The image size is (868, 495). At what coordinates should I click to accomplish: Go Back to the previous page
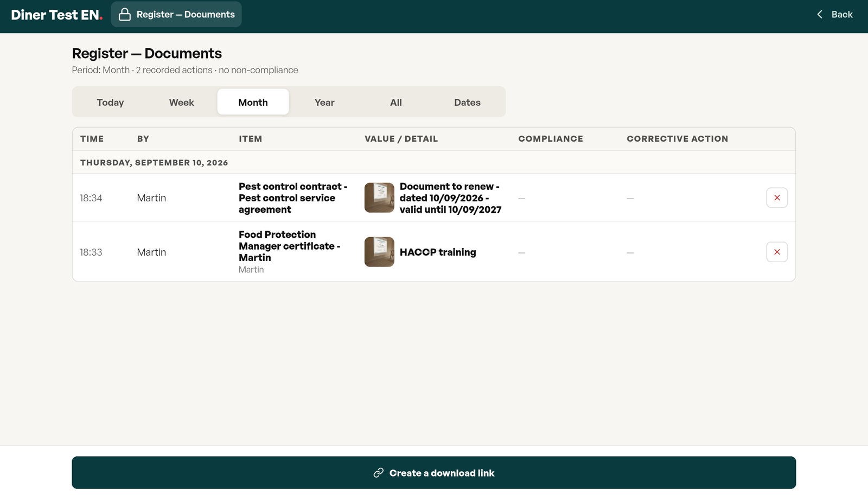pos(835,15)
